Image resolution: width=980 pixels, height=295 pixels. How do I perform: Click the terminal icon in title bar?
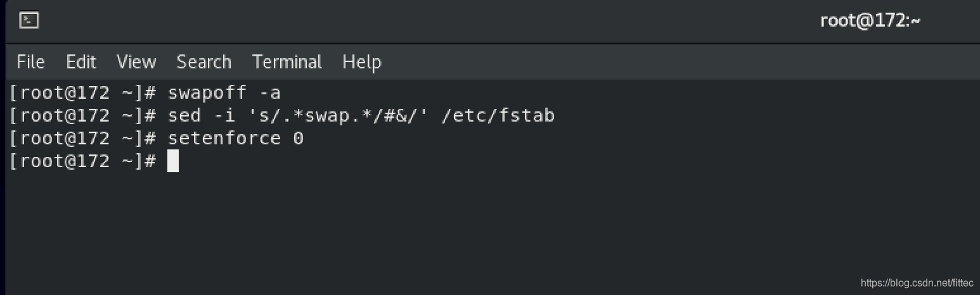29,20
